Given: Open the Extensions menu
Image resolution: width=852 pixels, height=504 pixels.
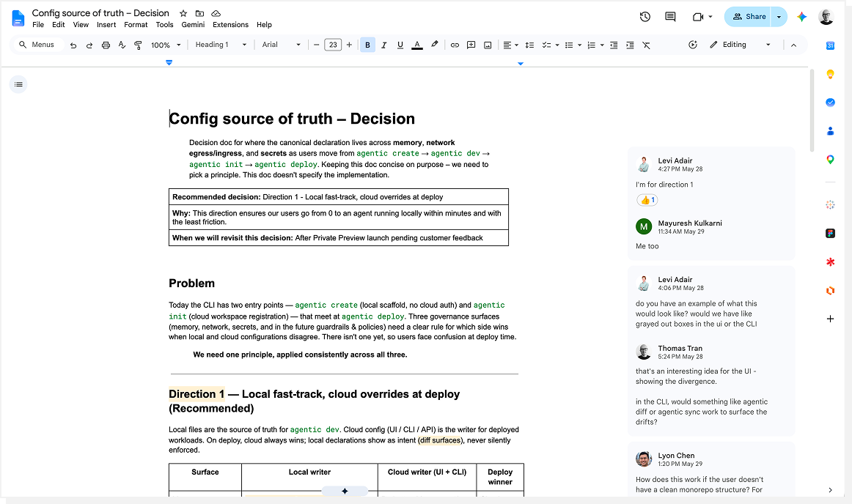Looking at the screenshot, I should click(x=230, y=24).
